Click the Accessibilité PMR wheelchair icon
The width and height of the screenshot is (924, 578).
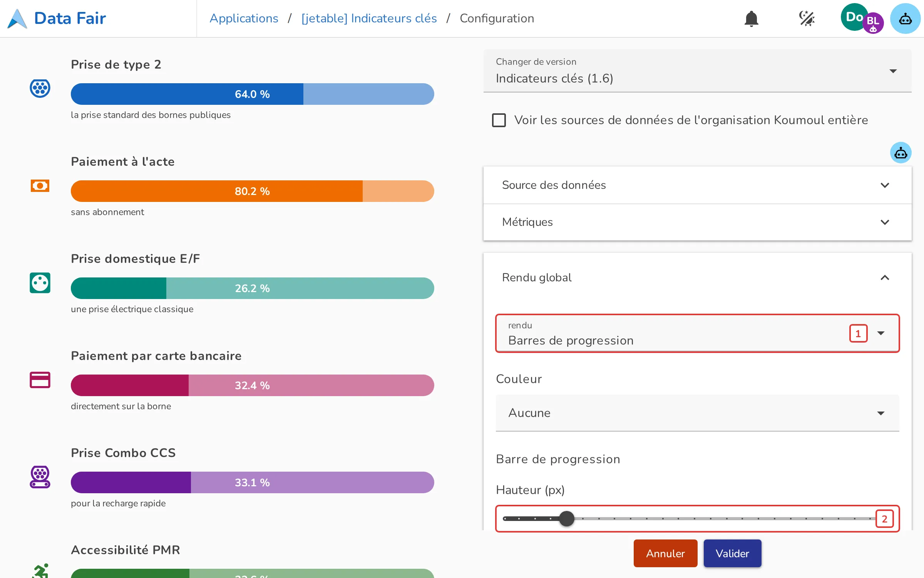[x=40, y=571]
